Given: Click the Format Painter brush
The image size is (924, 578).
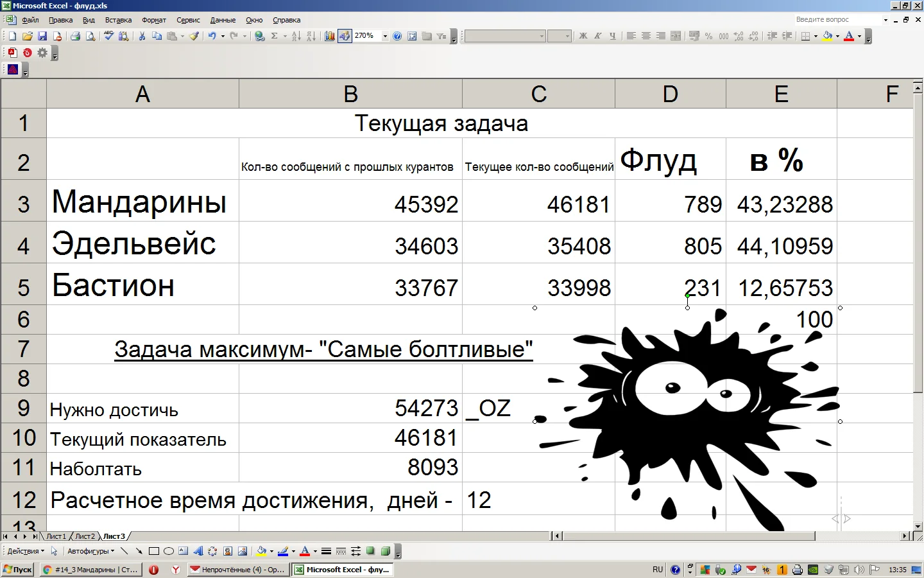Looking at the screenshot, I should tap(194, 36).
